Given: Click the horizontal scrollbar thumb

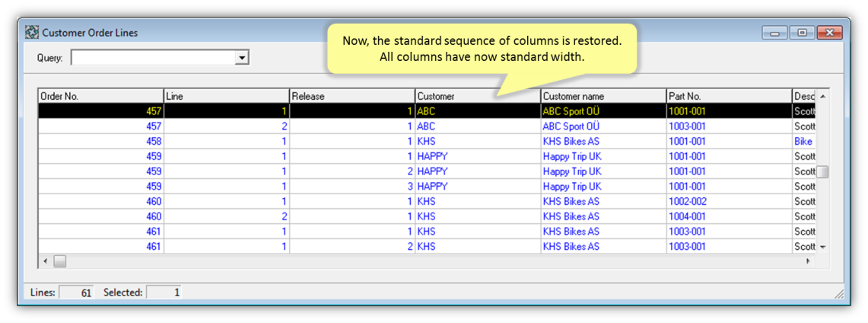Looking at the screenshot, I should (60, 261).
